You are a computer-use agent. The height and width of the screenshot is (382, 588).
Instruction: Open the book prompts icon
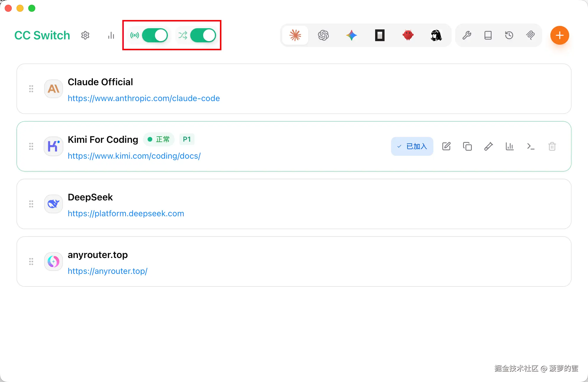488,35
